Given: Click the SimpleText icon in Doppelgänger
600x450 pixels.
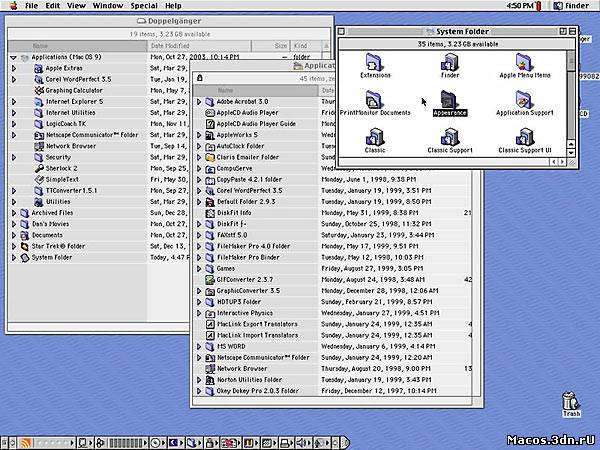Looking at the screenshot, I should pyautogui.click(x=39, y=179).
